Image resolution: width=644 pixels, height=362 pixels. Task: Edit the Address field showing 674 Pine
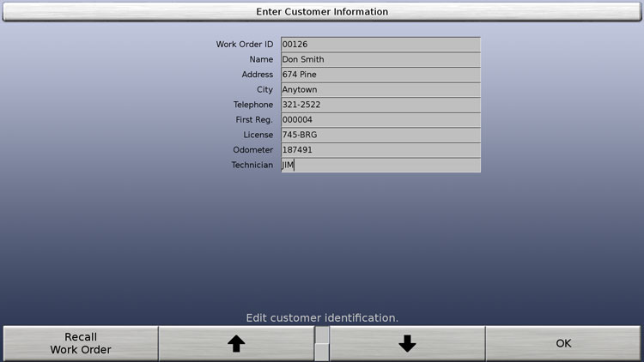pos(380,75)
